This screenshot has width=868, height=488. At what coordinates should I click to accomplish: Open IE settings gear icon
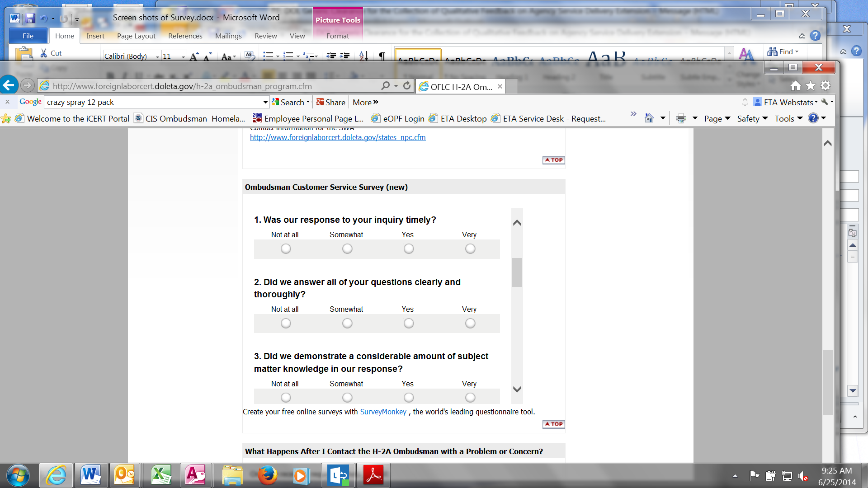click(x=826, y=86)
